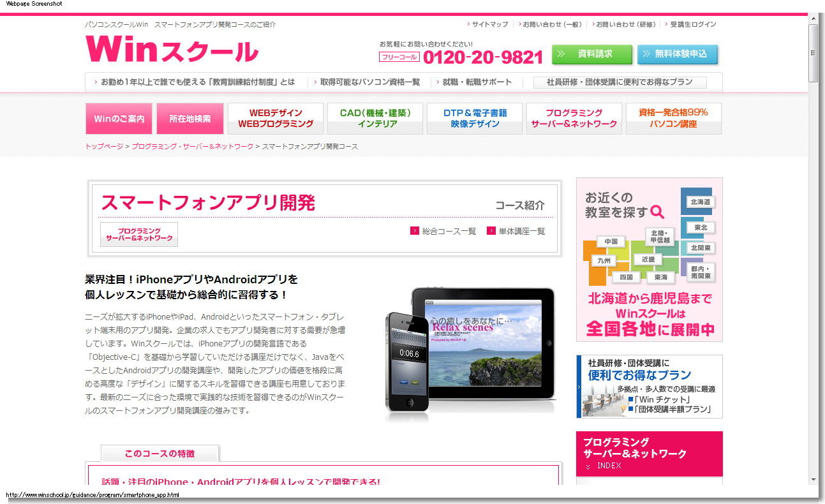Click the スマートフォンアプリ開発 title
The width and height of the screenshot is (825, 504).
point(208,203)
